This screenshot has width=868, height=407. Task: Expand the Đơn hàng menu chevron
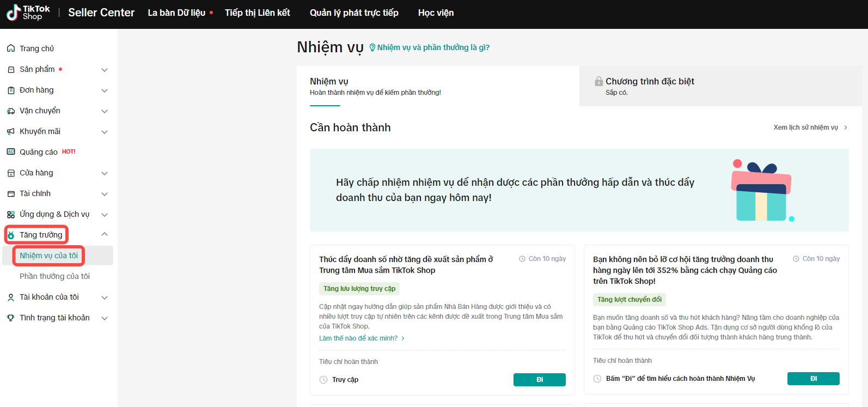click(x=105, y=90)
